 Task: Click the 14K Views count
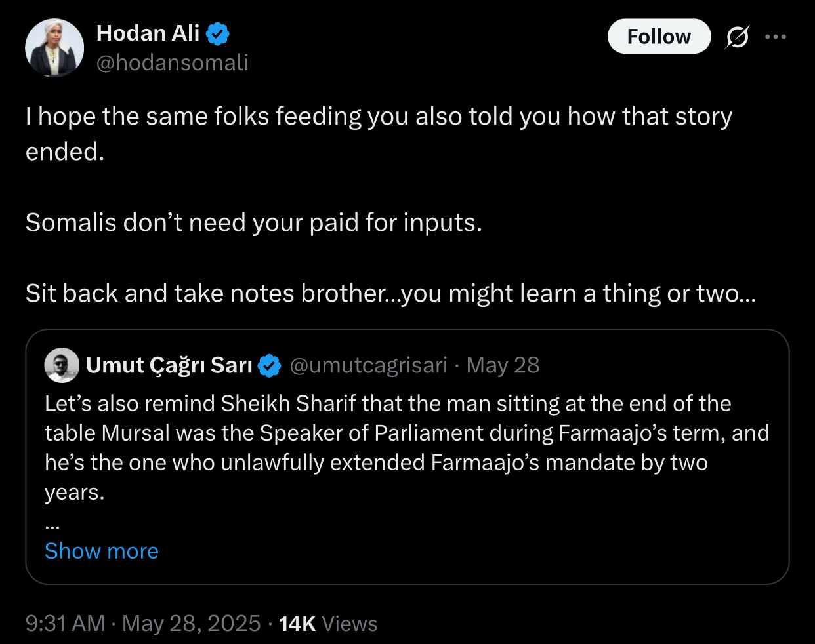coord(328,623)
